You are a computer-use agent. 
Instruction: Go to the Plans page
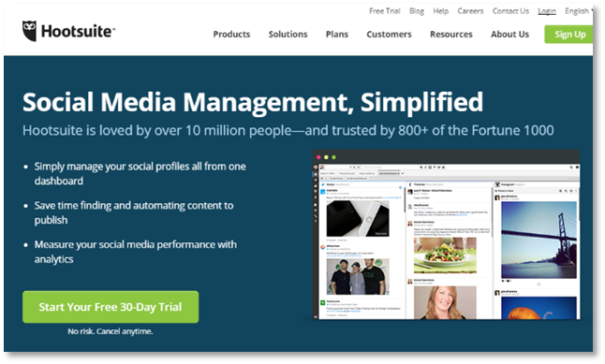coord(337,35)
